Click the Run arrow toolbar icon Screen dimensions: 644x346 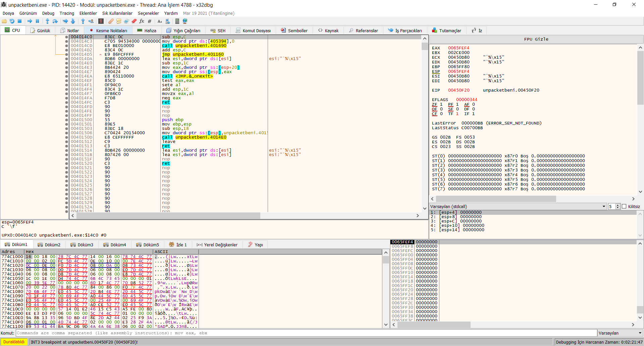coord(30,21)
